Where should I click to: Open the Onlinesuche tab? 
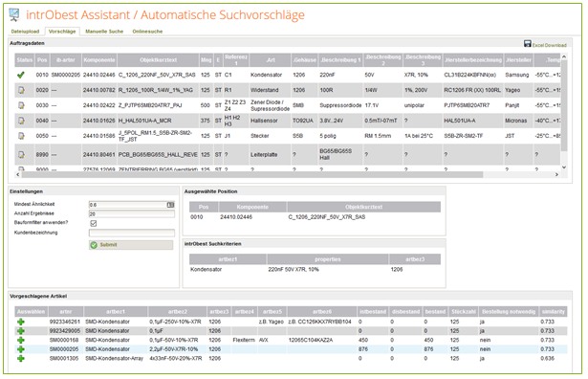[x=147, y=32]
